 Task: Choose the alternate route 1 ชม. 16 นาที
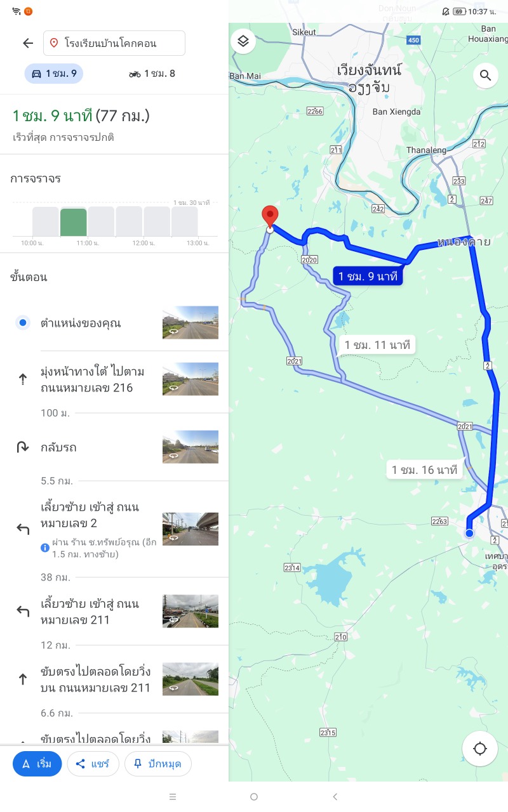pyautogui.click(x=424, y=470)
